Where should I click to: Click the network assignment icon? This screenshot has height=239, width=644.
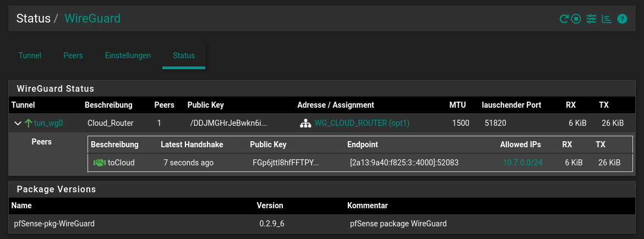click(305, 124)
